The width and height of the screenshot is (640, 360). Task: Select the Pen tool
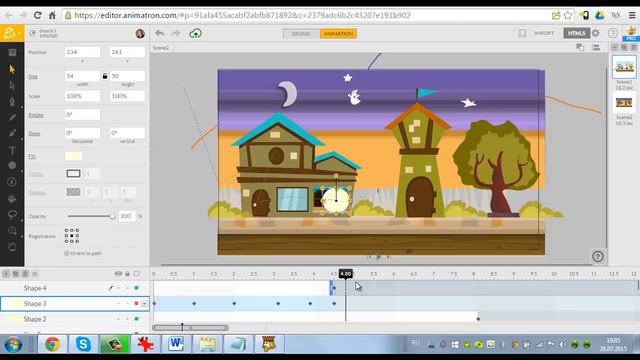point(12,102)
